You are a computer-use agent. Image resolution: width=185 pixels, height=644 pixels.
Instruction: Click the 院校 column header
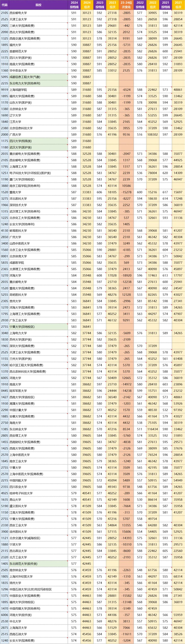pyautogui.click(x=38, y=5)
